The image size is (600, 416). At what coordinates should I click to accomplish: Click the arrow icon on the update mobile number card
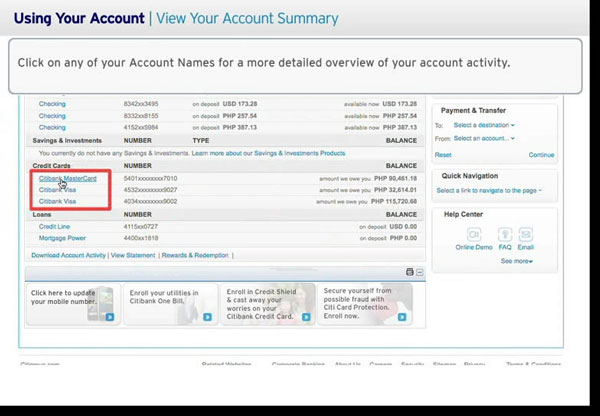[110, 317]
